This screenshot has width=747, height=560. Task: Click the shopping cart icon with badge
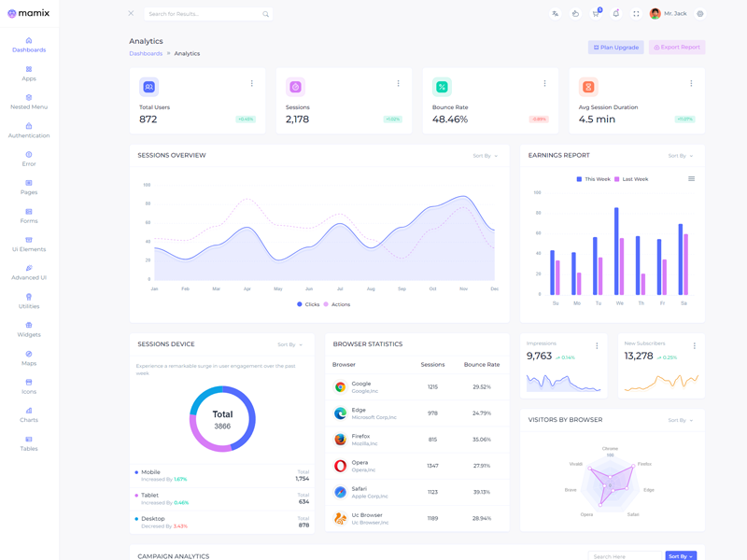[x=596, y=14]
